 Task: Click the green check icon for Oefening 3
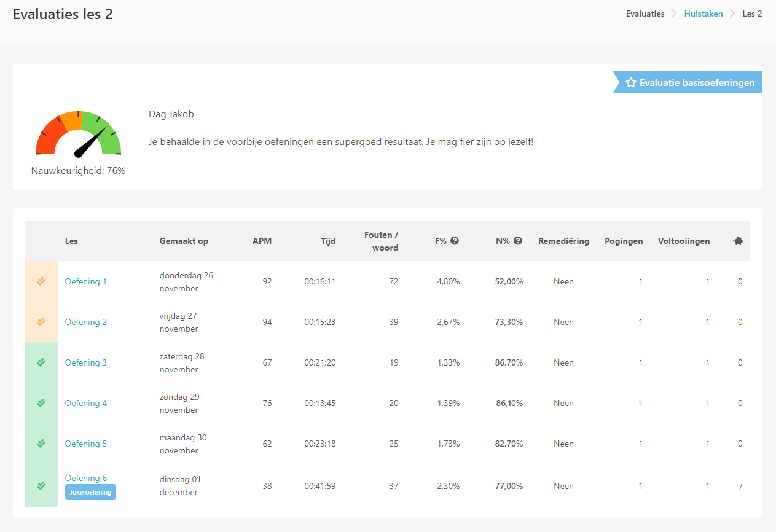point(41,362)
